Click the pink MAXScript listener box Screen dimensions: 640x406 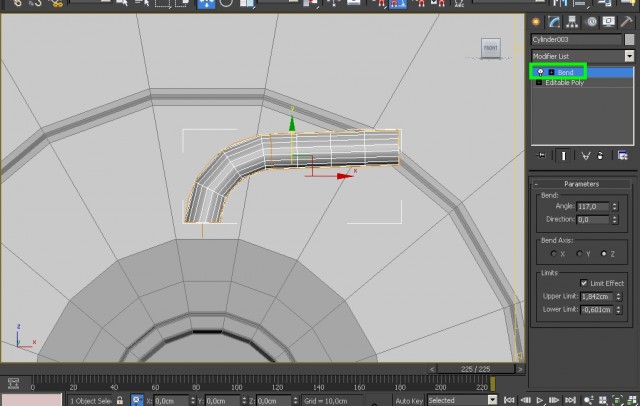click(32, 400)
